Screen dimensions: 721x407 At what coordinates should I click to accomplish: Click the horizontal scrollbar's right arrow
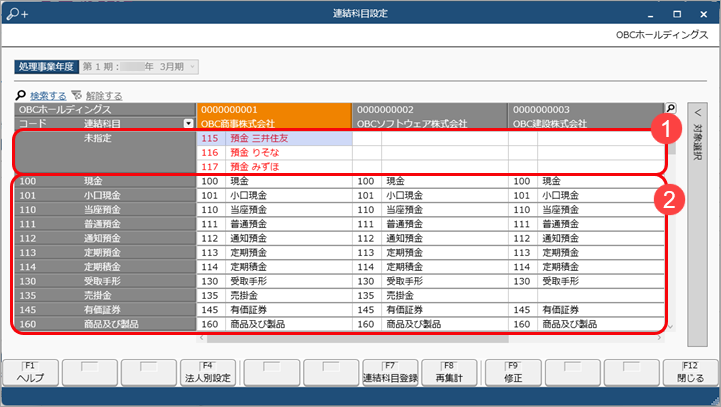pyautogui.click(x=660, y=338)
